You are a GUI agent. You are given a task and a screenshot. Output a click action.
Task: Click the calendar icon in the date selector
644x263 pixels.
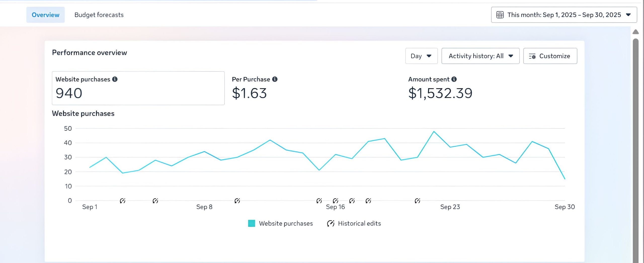(x=500, y=15)
